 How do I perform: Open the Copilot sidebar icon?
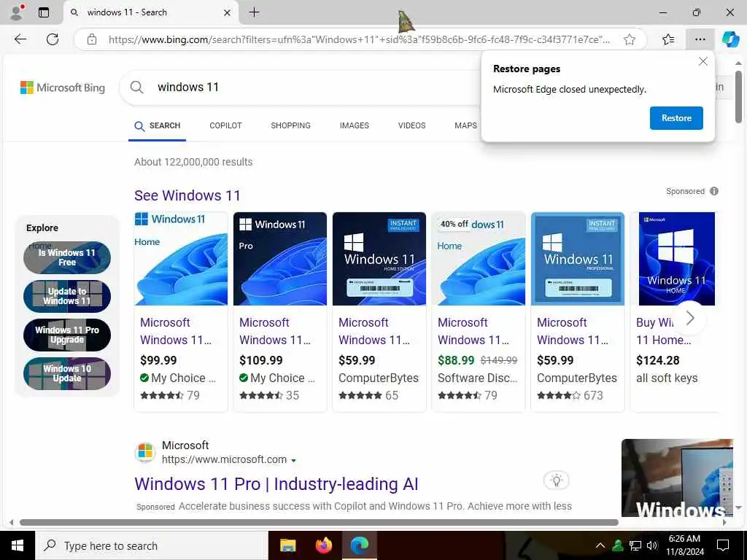(x=730, y=39)
